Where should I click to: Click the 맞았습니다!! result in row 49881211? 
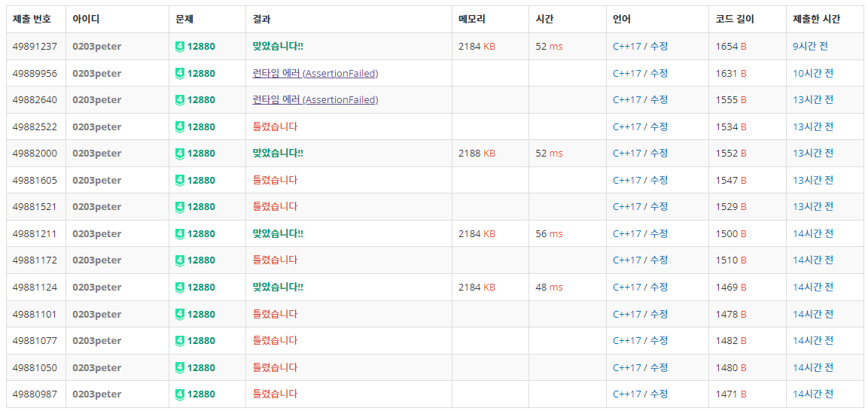click(278, 234)
